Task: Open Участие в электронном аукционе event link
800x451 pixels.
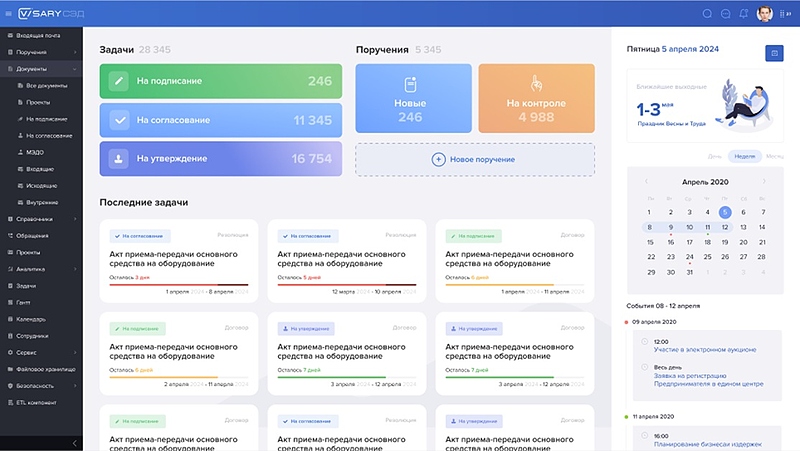Action: (x=704, y=349)
